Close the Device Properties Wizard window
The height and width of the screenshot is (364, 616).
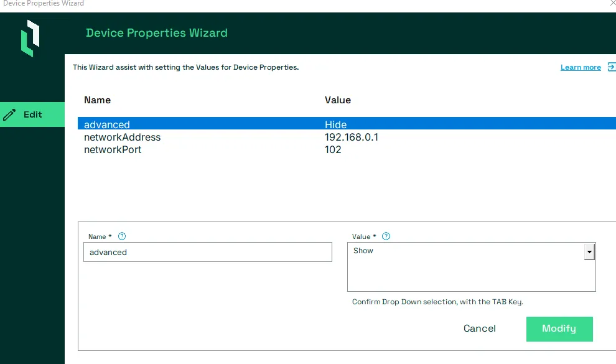click(612, 3)
